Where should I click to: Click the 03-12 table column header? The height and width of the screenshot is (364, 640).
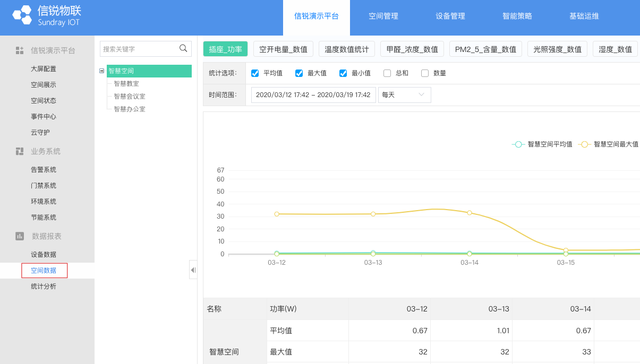390,309
